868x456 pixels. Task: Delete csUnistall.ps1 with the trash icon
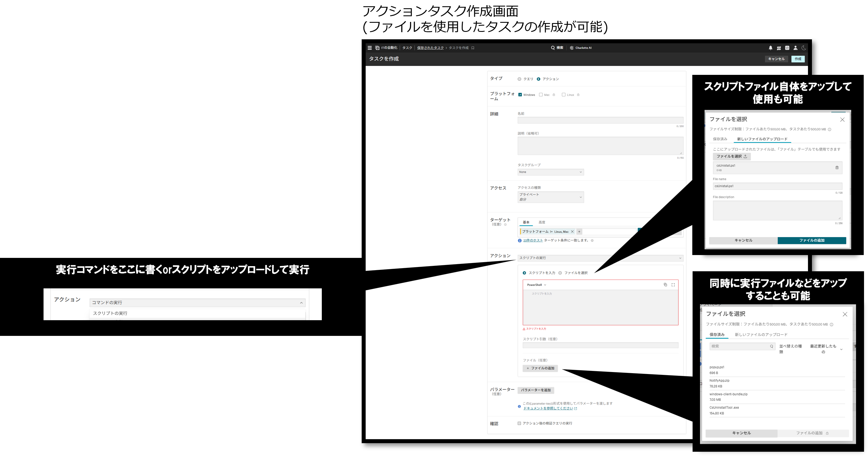click(x=838, y=167)
